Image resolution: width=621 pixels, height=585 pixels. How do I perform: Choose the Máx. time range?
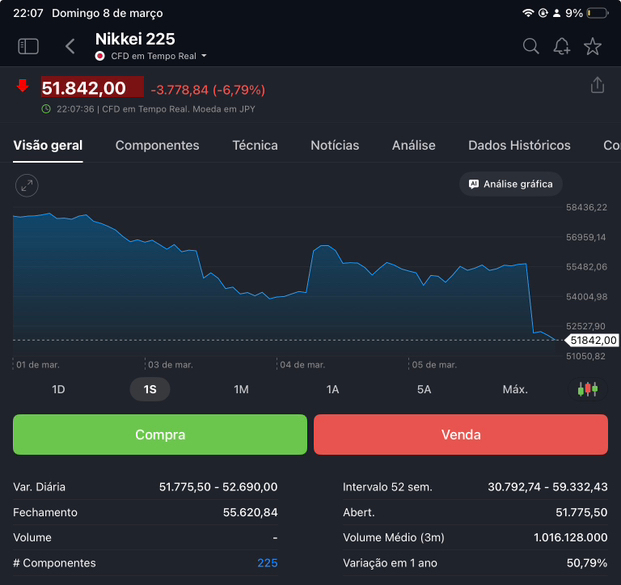pyautogui.click(x=515, y=389)
